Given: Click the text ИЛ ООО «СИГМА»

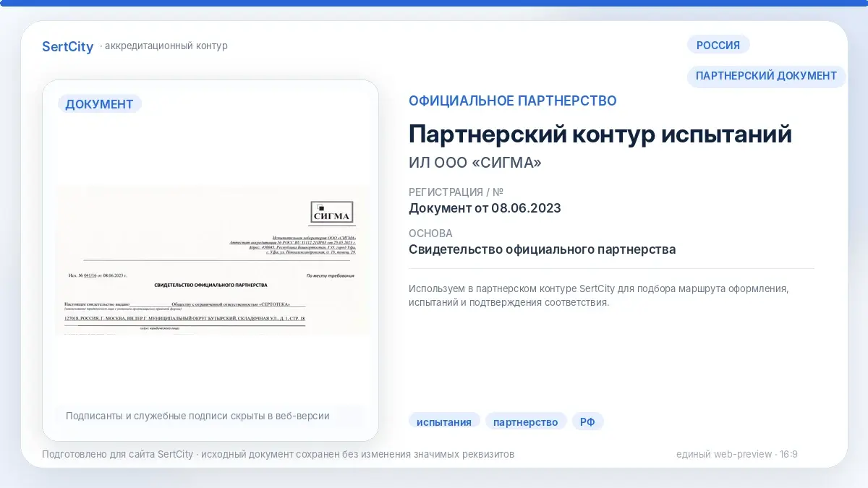Looking at the screenshot, I should [475, 163].
